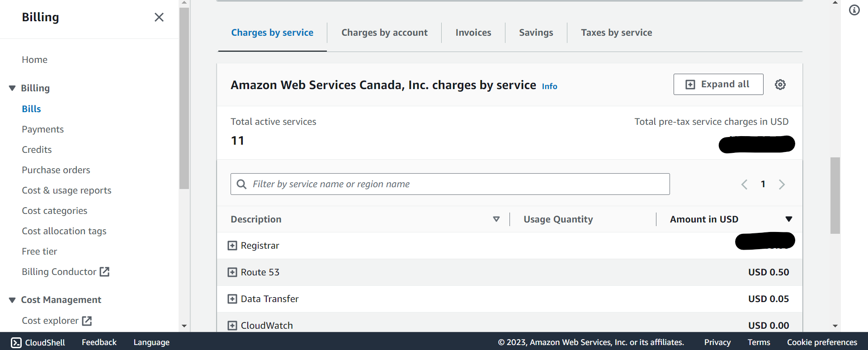
Task: Go to billing Home page
Action: click(x=35, y=60)
